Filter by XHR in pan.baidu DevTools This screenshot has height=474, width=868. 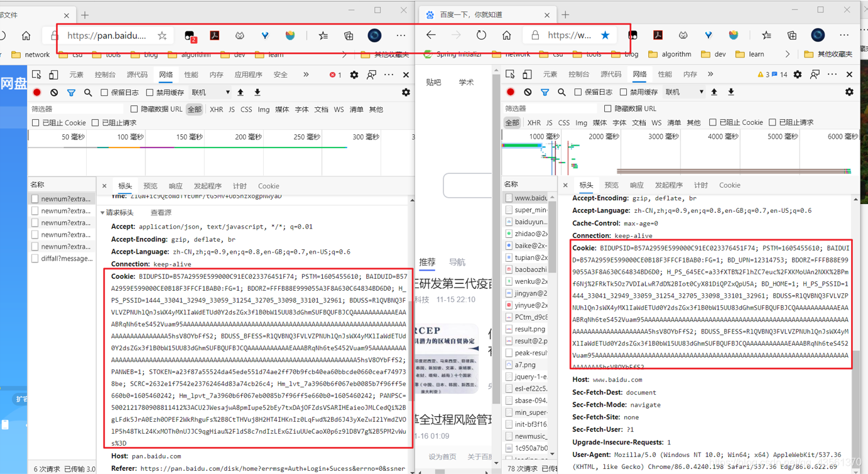(216, 109)
